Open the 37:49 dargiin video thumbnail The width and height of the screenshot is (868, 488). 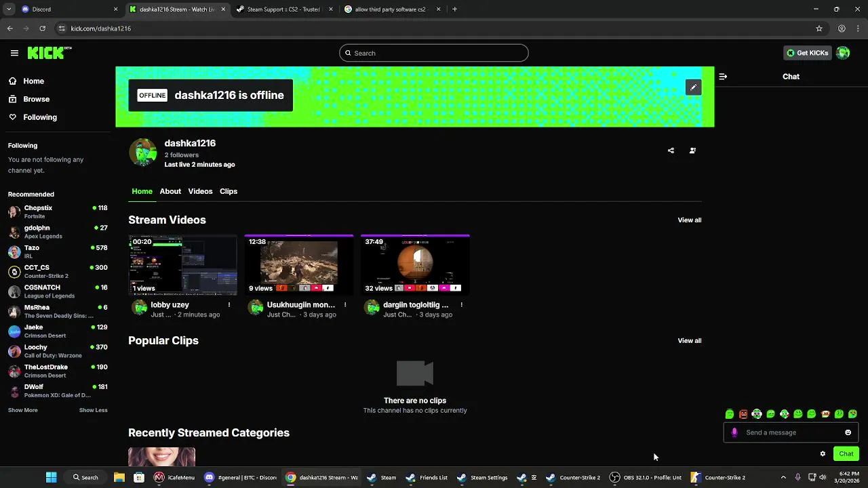[x=415, y=265]
